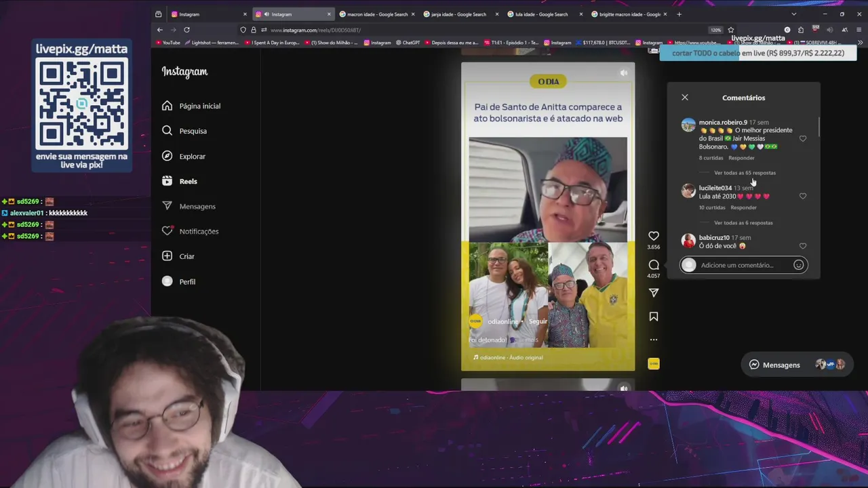Like the reel with the heart icon
The image size is (868, 488).
654,236
